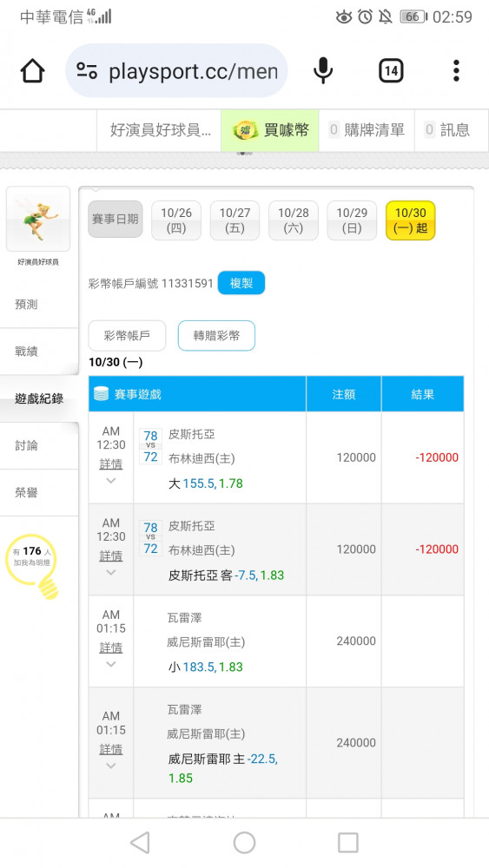
Task: Click the 注額 column header
Action: coord(343,394)
